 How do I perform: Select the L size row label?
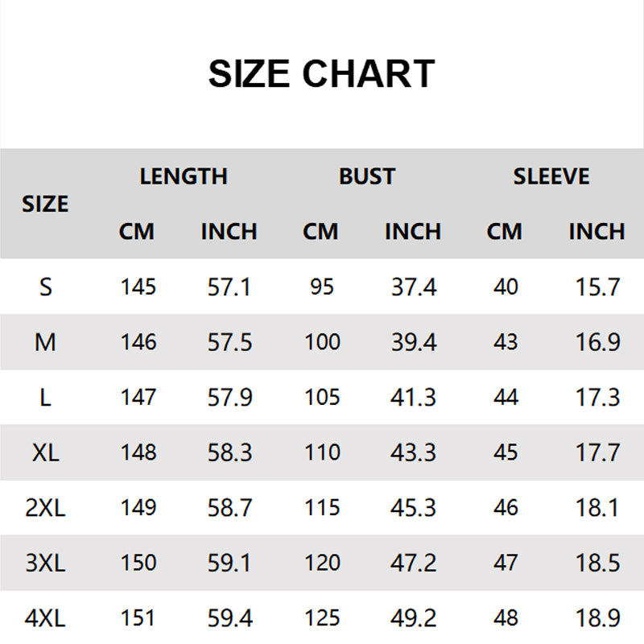pyautogui.click(x=45, y=398)
